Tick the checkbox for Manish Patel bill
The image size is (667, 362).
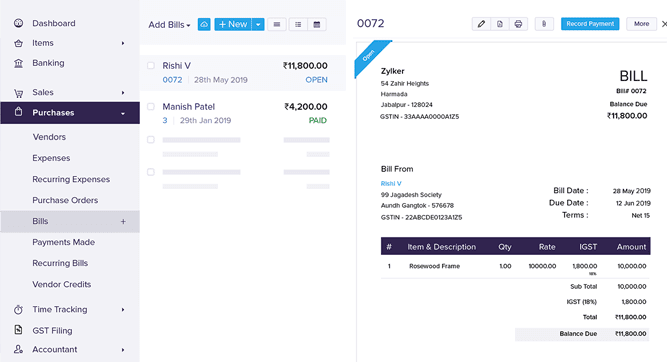click(151, 106)
